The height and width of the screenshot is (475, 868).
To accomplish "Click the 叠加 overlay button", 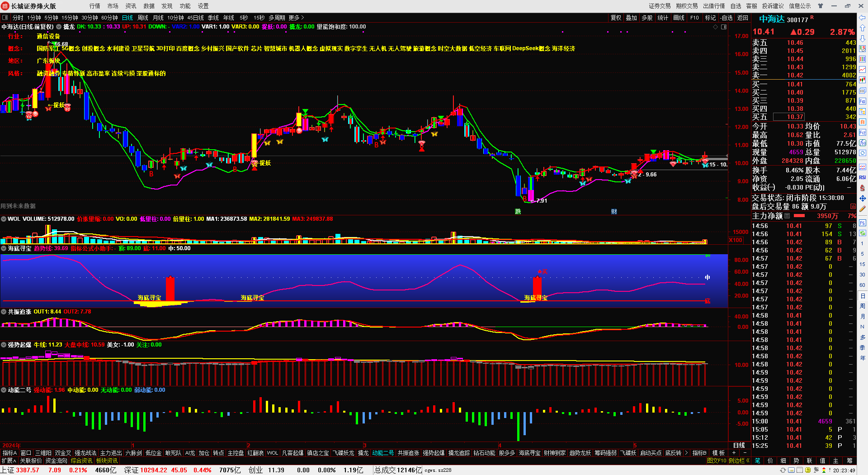I will click(x=631, y=18).
